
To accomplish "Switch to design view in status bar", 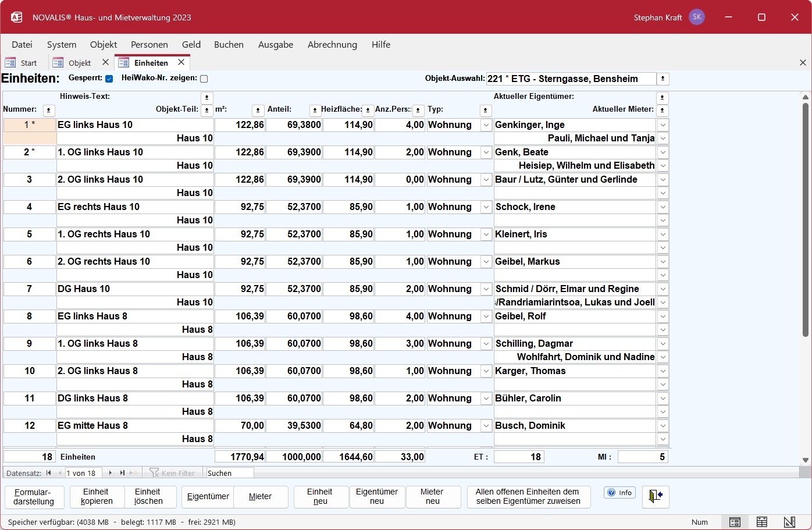I will click(789, 522).
